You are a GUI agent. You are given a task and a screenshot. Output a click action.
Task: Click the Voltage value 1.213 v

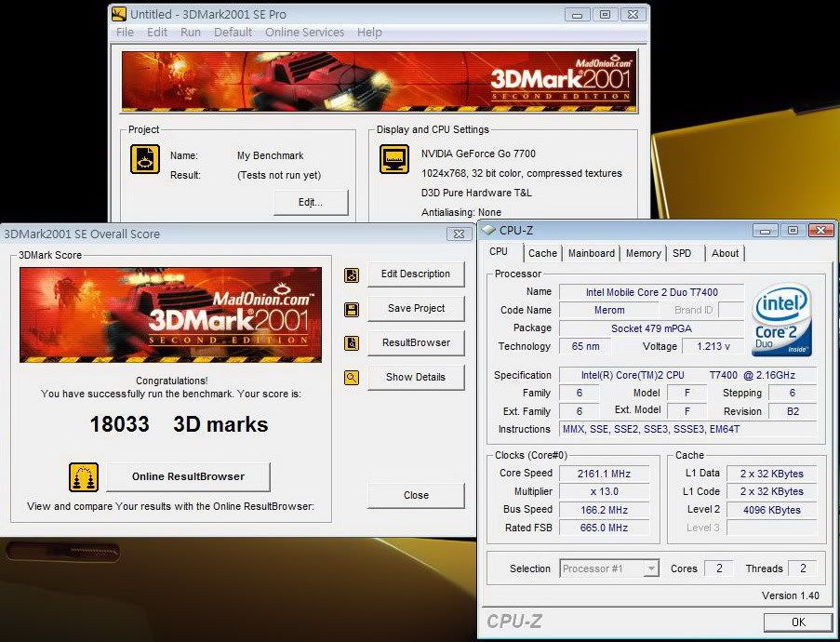coord(713,346)
